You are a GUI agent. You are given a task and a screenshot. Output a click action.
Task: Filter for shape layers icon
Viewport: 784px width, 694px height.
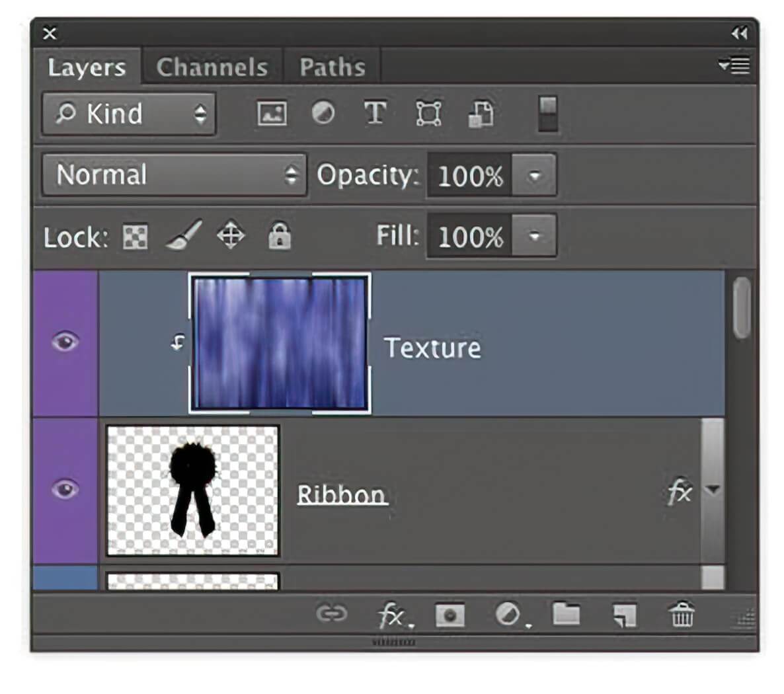coord(428,114)
